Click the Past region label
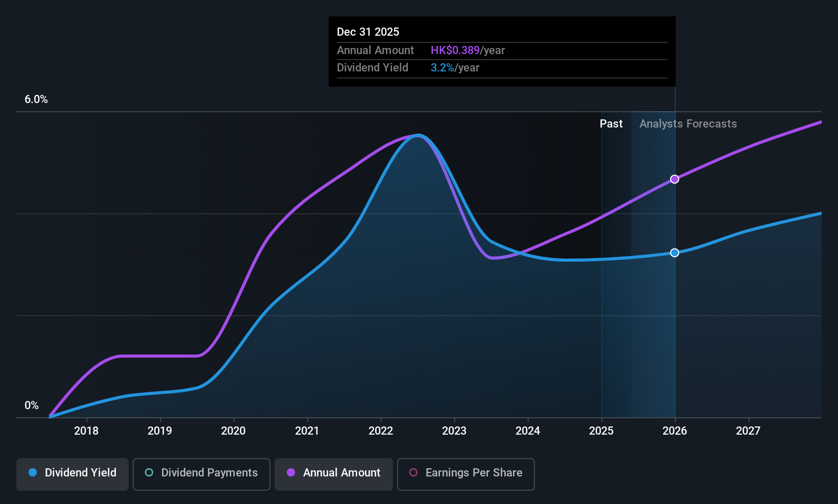Viewport: 838px width, 504px height. (611, 124)
